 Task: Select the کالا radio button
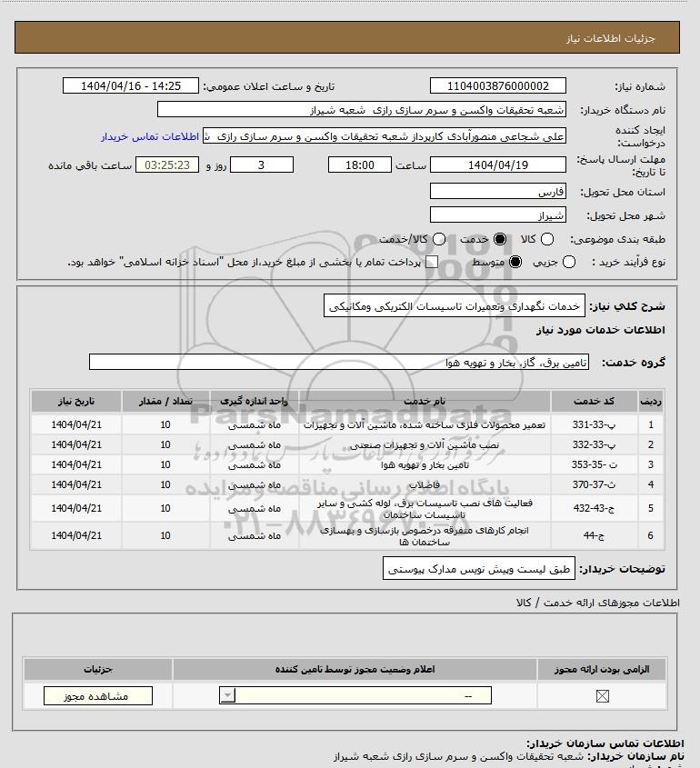pyautogui.click(x=547, y=239)
